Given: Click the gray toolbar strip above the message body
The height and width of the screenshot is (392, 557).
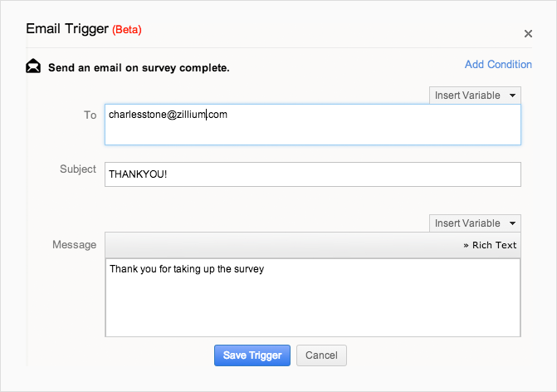Looking at the screenshot, I should [x=282, y=245].
